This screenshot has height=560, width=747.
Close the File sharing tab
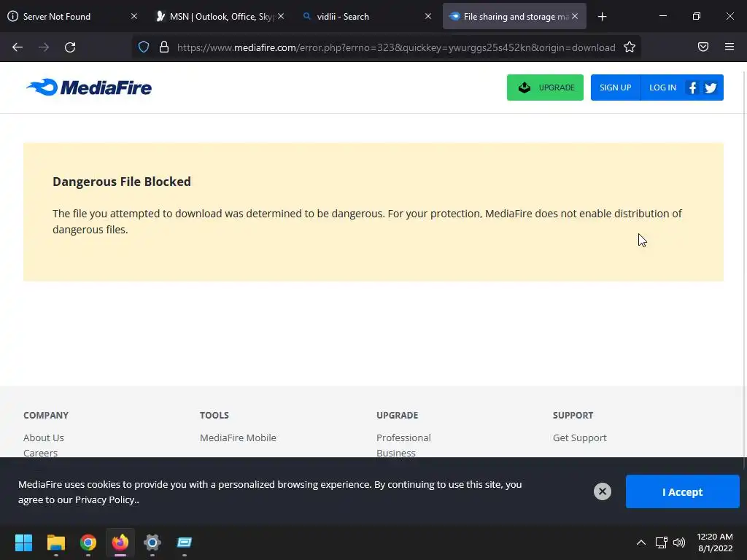(x=575, y=17)
